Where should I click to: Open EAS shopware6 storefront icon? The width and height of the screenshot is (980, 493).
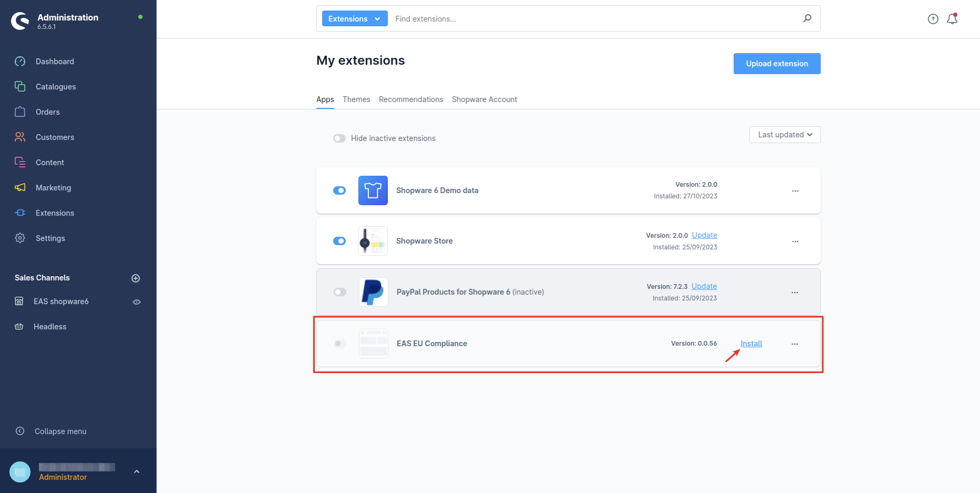tap(19, 301)
